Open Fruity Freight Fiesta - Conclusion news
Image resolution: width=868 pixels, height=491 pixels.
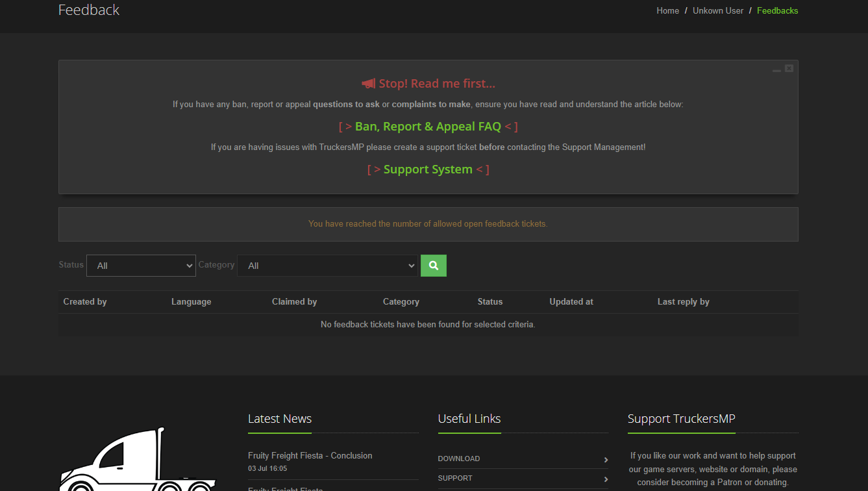(x=310, y=455)
